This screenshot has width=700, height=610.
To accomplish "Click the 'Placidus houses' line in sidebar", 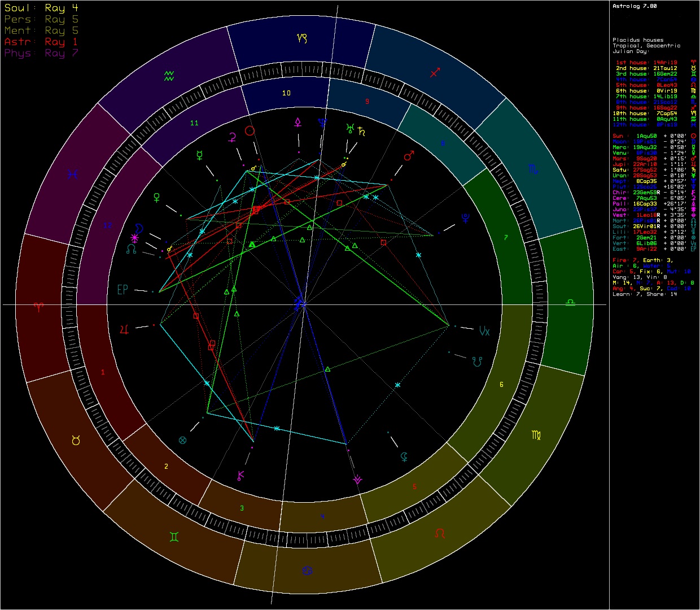I will click(638, 40).
